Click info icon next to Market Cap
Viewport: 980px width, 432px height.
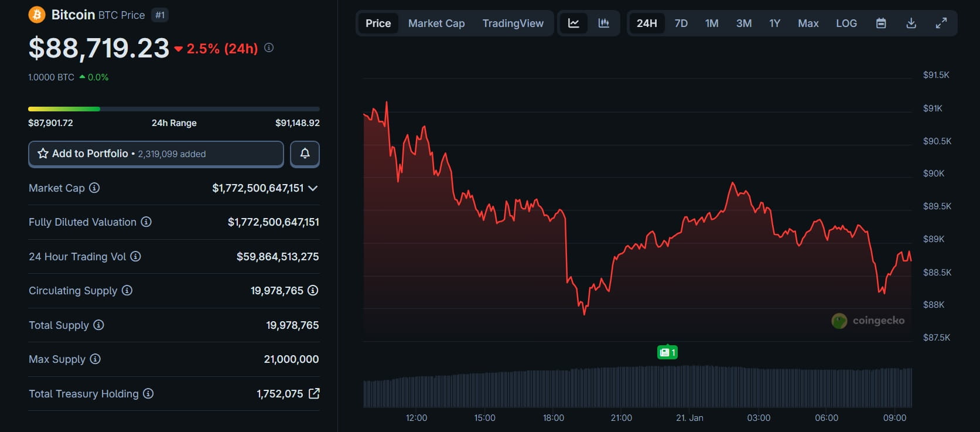[x=94, y=188]
